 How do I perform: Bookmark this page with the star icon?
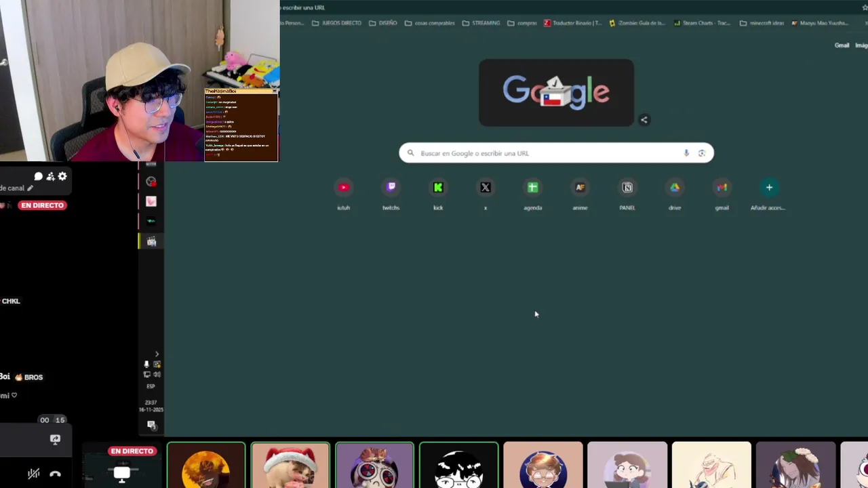point(864,7)
